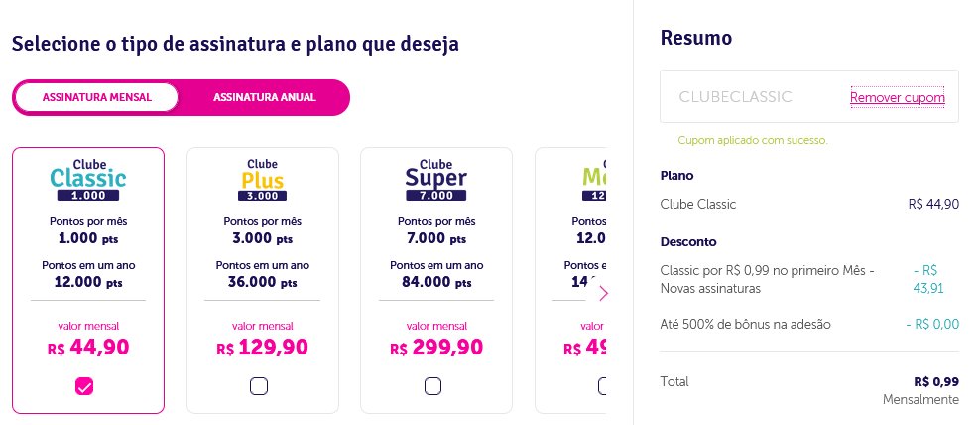Click Remover cupom link

click(897, 97)
